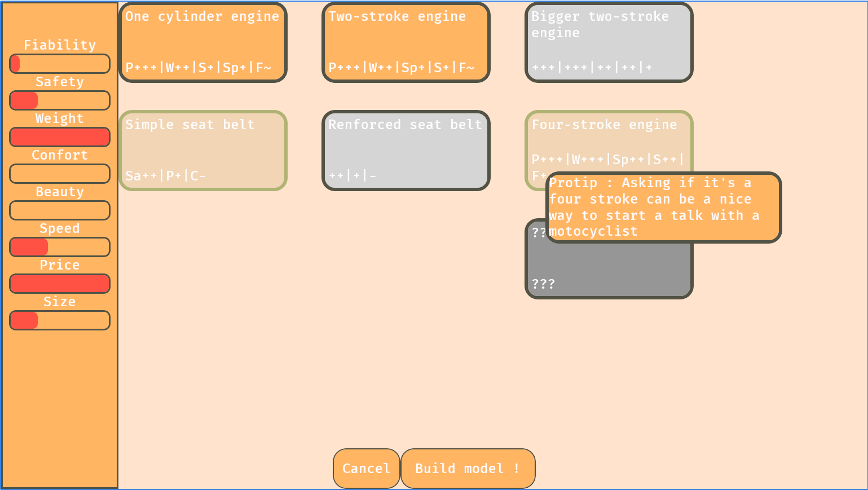Viewport: 868px width, 490px height.
Task: Pick the Simple seat belt card
Action: (x=203, y=151)
